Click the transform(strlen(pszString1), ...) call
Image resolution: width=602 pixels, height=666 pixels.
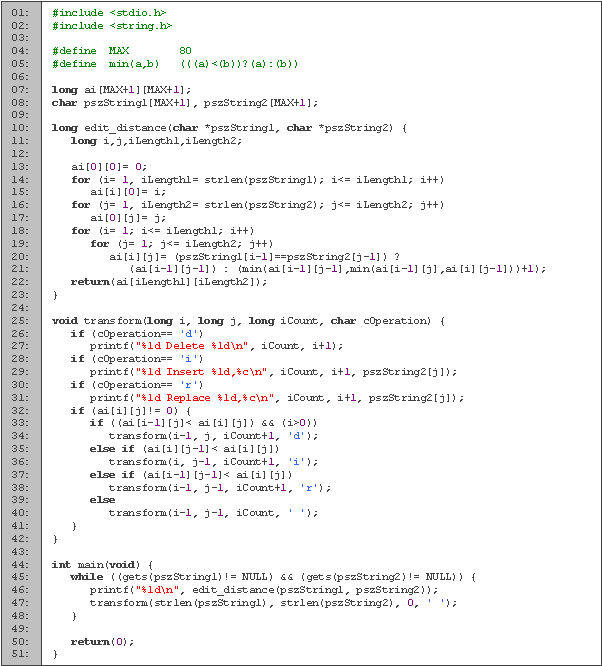[x=274, y=603]
